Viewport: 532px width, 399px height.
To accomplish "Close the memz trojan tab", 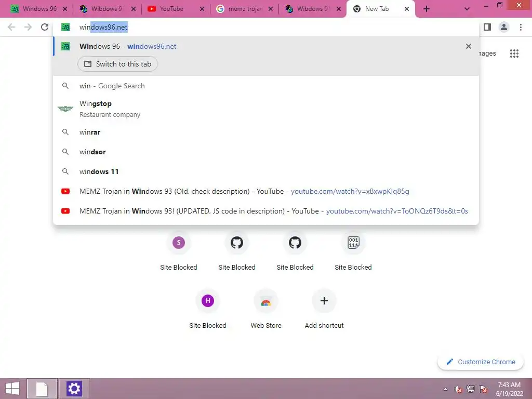I will point(270,9).
